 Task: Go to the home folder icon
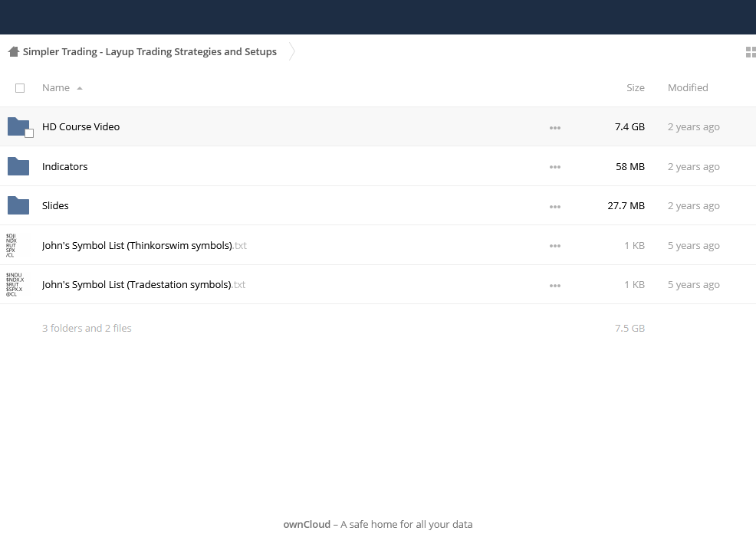coord(14,51)
